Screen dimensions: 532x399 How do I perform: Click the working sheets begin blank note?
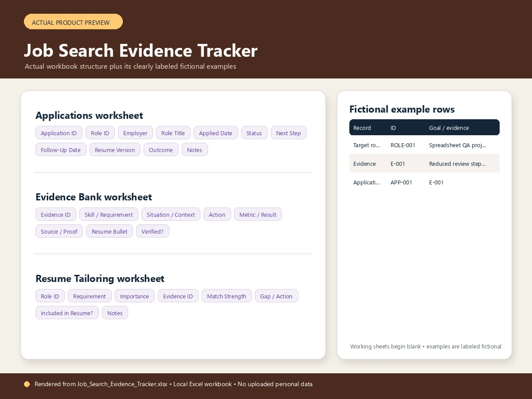426,346
